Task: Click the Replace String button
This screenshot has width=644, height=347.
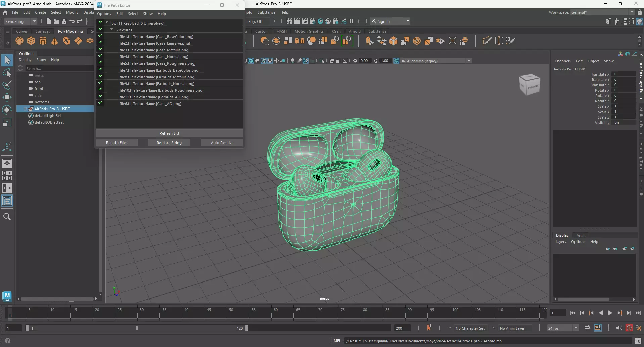Action: 169,143
